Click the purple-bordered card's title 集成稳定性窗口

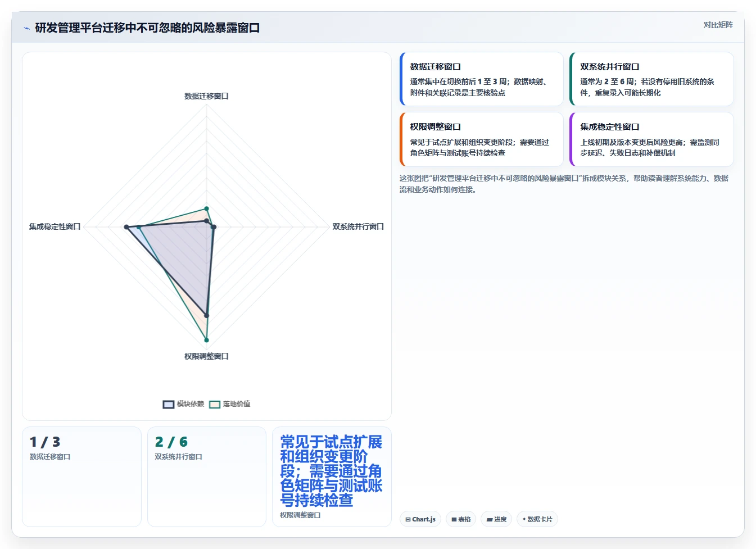(610, 127)
